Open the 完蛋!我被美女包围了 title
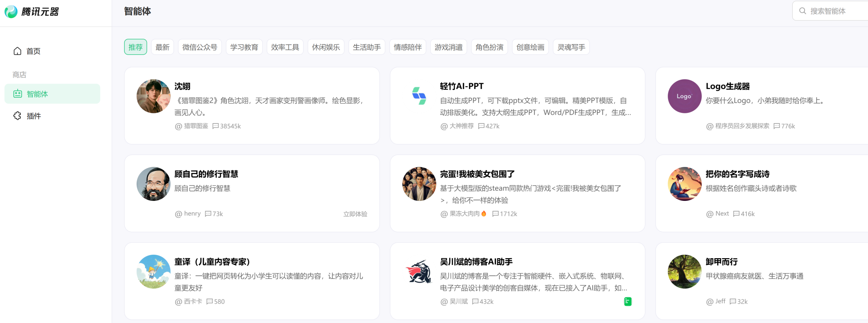 tap(477, 174)
